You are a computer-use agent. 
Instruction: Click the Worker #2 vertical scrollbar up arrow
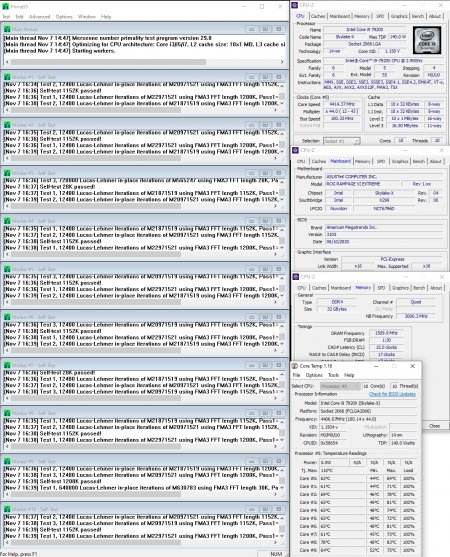pyautogui.click(x=282, y=133)
